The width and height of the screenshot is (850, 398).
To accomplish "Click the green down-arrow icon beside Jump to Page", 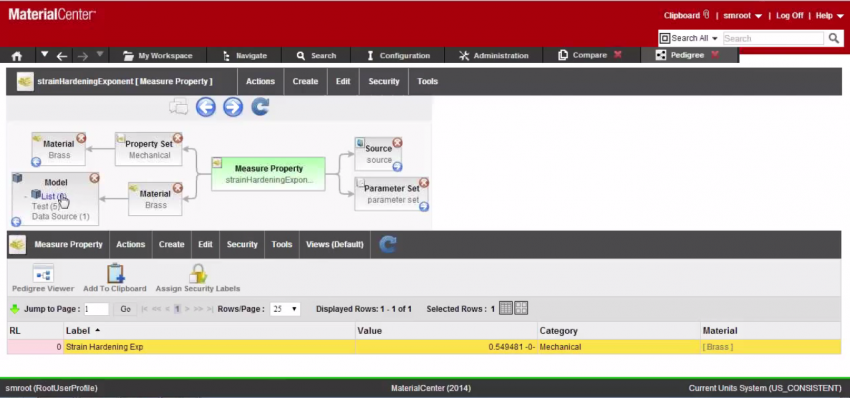I will (15, 309).
